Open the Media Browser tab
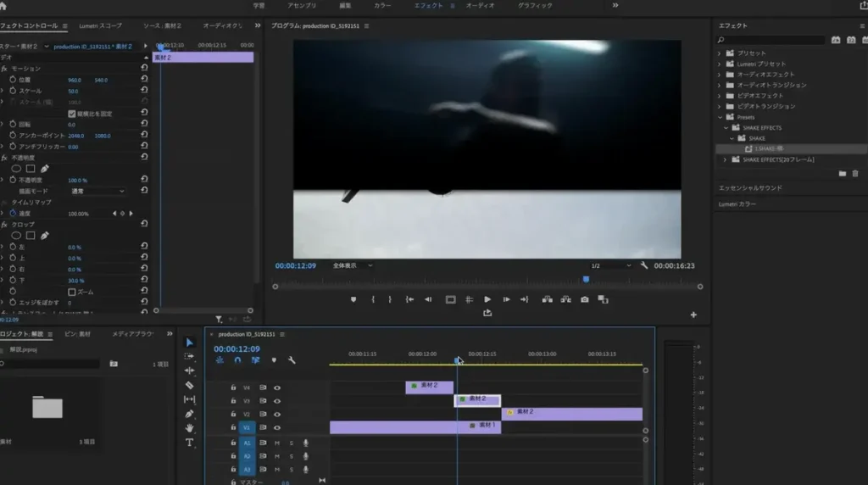 tap(133, 334)
